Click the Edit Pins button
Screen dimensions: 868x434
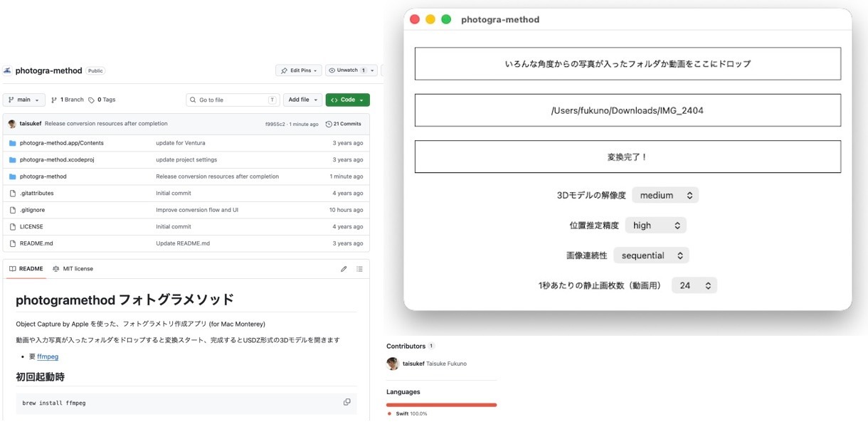click(x=299, y=70)
